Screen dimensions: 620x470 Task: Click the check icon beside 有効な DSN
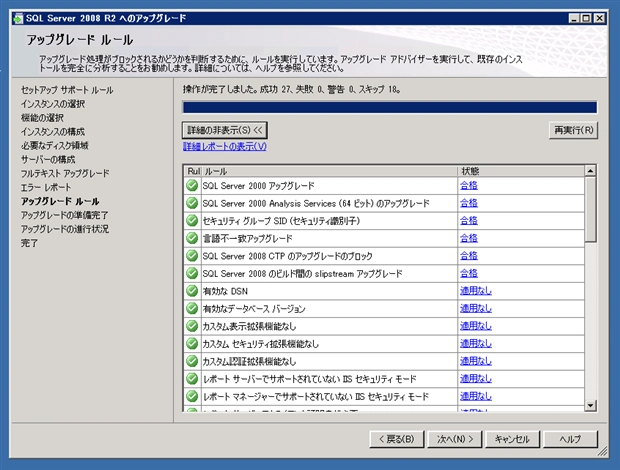(192, 291)
